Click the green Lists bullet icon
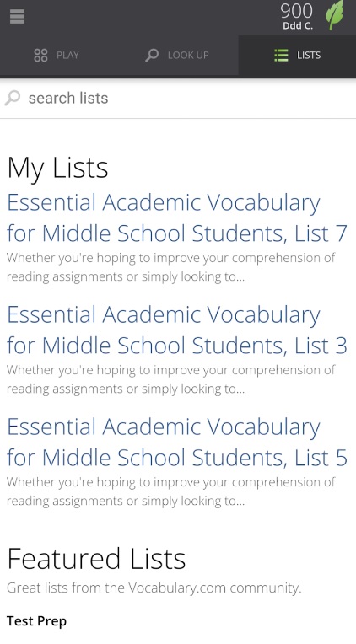 tap(281, 55)
